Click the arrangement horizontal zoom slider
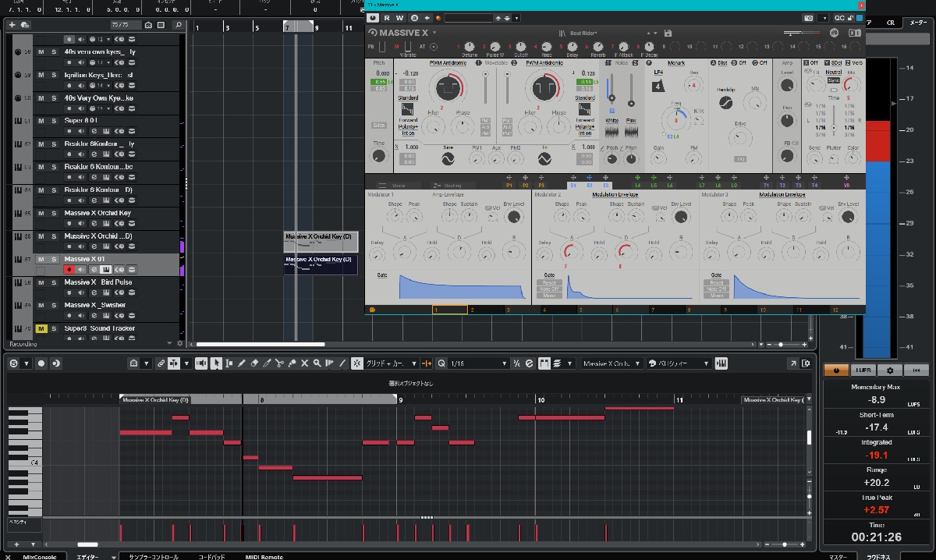Image resolution: width=936 pixels, height=560 pixels. tap(781, 344)
